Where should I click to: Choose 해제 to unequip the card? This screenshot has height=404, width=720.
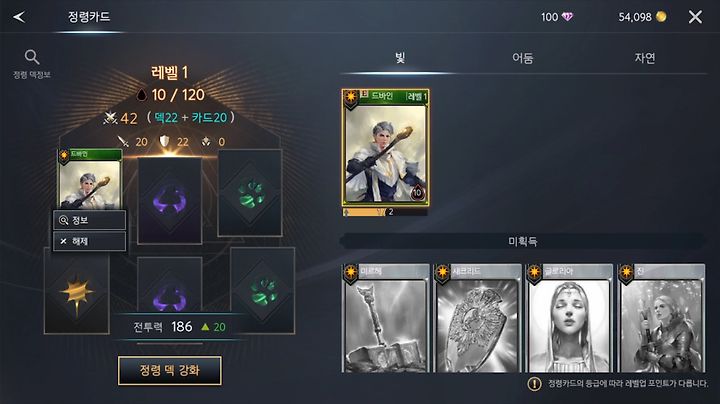(x=90, y=241)
